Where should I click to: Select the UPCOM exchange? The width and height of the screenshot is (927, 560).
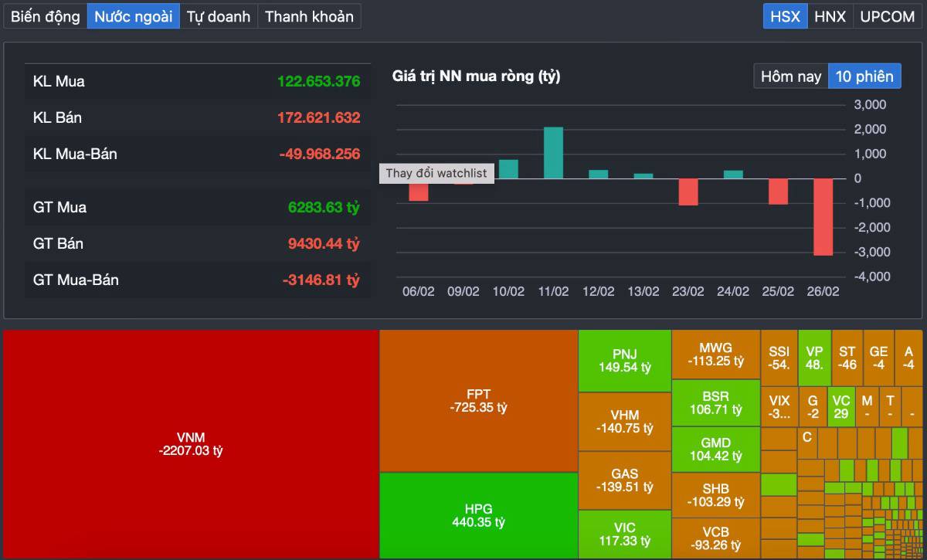888,16
